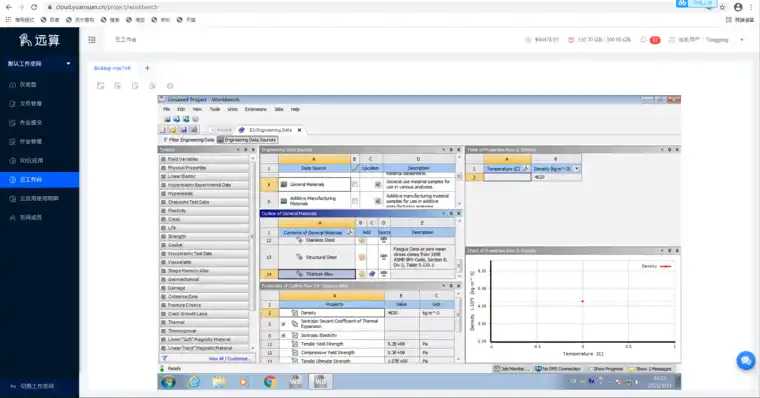760x398 pixels.
Task: Tick Additive Manufacturing Materials edit checkbox
Action: (x=355, y=201)
